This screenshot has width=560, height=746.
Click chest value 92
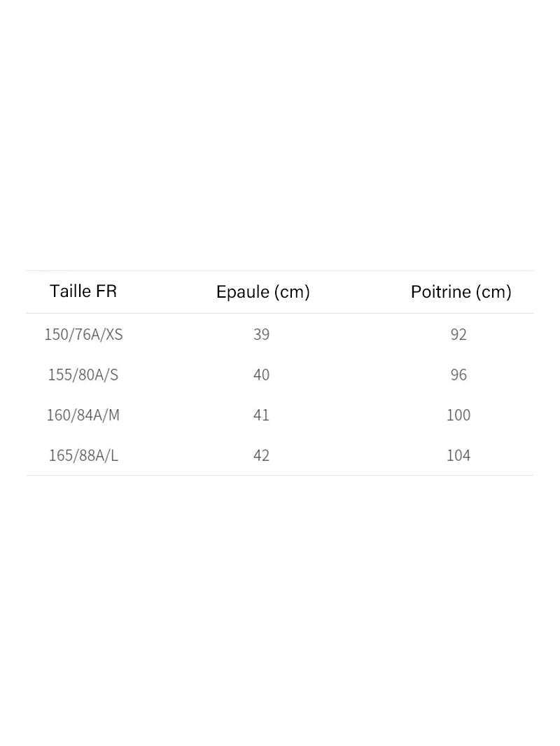458,334
